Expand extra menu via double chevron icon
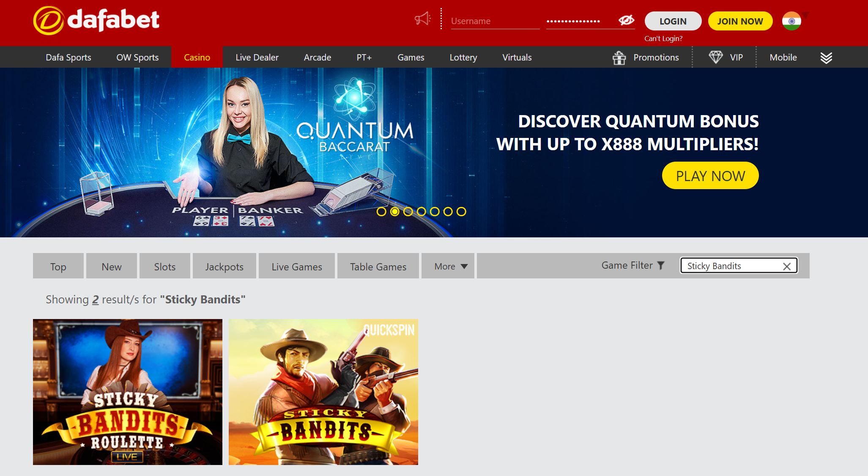 (826, 58)
